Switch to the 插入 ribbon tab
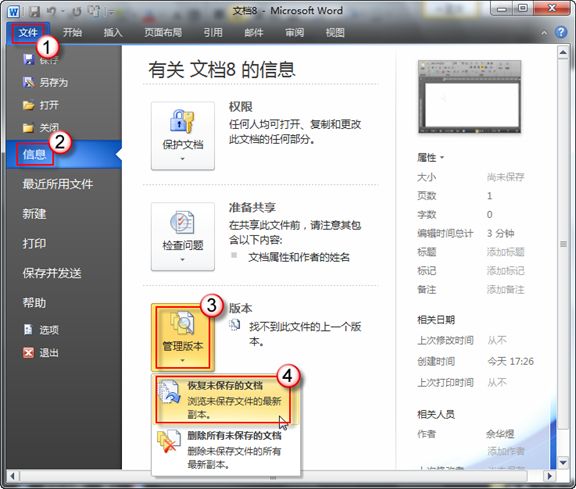Image resolution: width=576 pixels, height=489 pixels. click(x=113, y=33)
